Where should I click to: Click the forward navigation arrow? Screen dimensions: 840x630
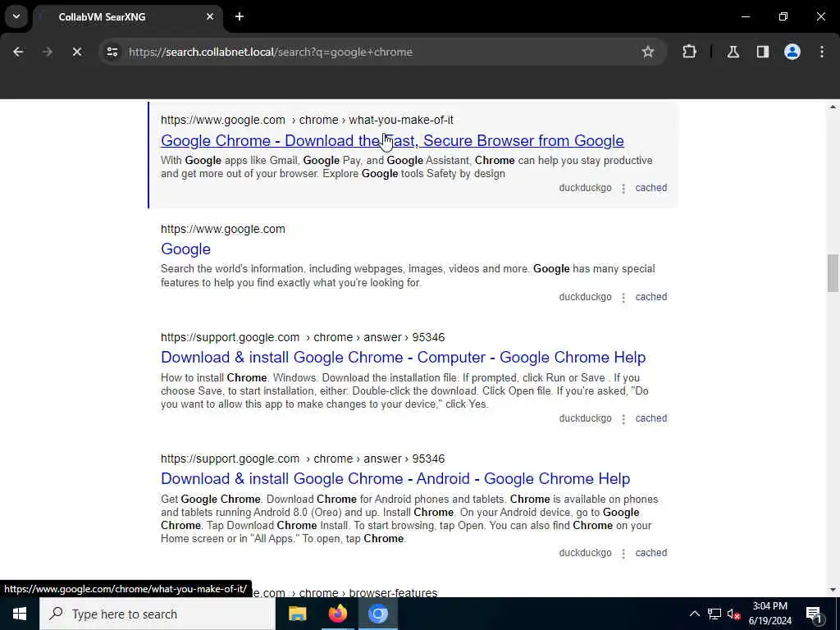point(48,52)
